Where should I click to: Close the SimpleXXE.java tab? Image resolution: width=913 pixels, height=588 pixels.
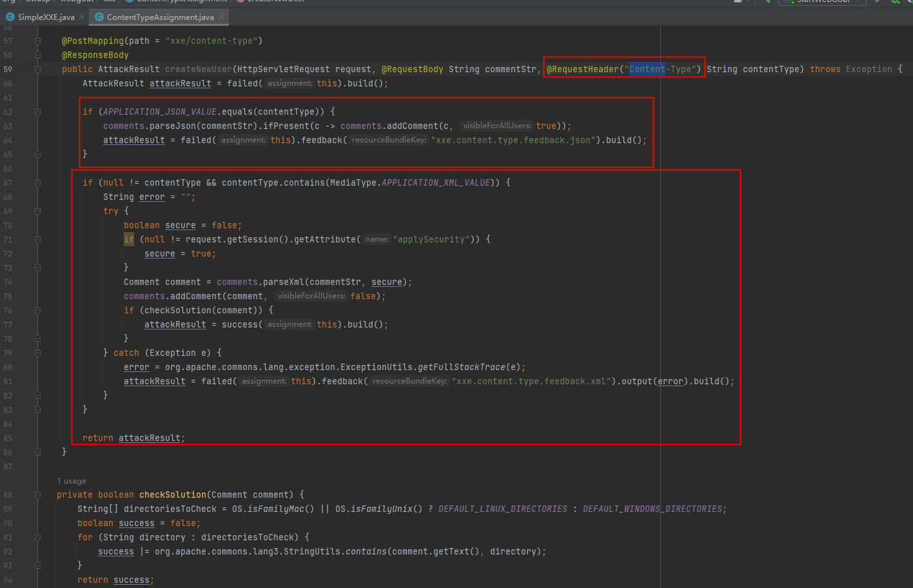[82, 17]
